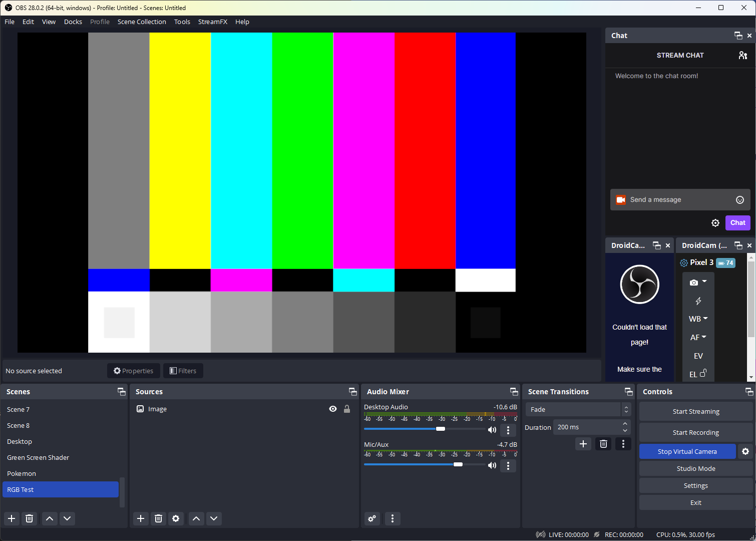Open the Scene Collection menu
Viewport: 756px width, 541px height.
[x=142, y=22]
